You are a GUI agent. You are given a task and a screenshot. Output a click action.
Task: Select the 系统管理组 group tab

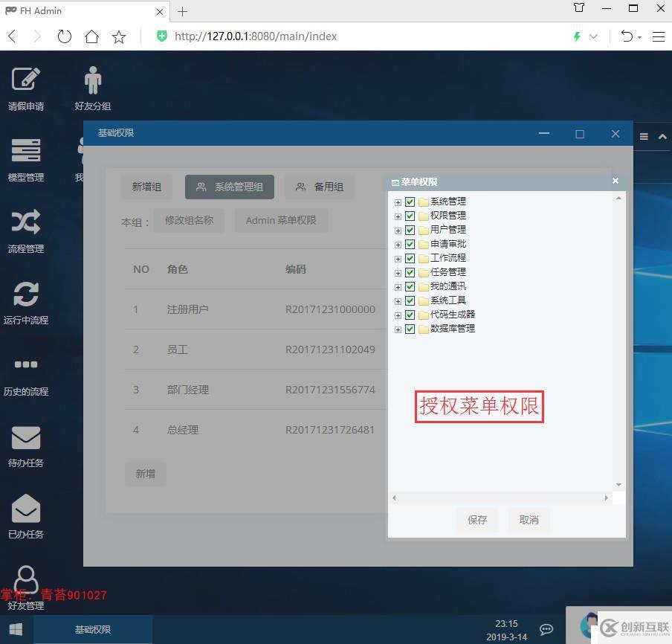click(229, 187)
